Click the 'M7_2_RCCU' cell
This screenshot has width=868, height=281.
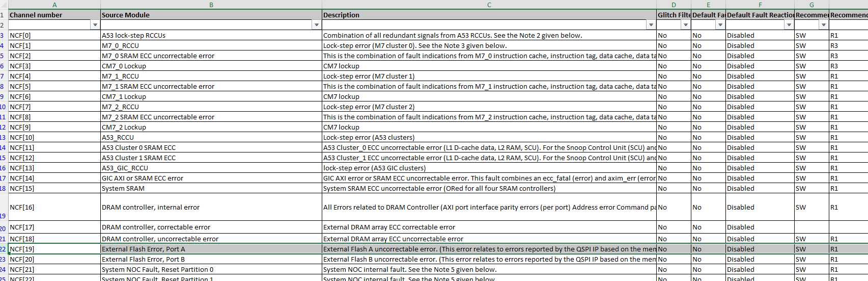(x=211, y=107)
